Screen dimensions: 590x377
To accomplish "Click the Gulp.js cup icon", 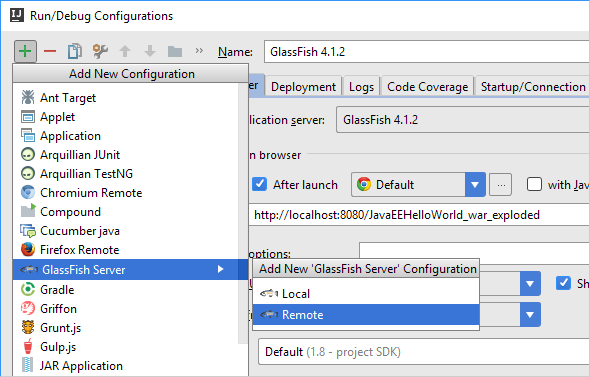I will click(x=28, y=346).
